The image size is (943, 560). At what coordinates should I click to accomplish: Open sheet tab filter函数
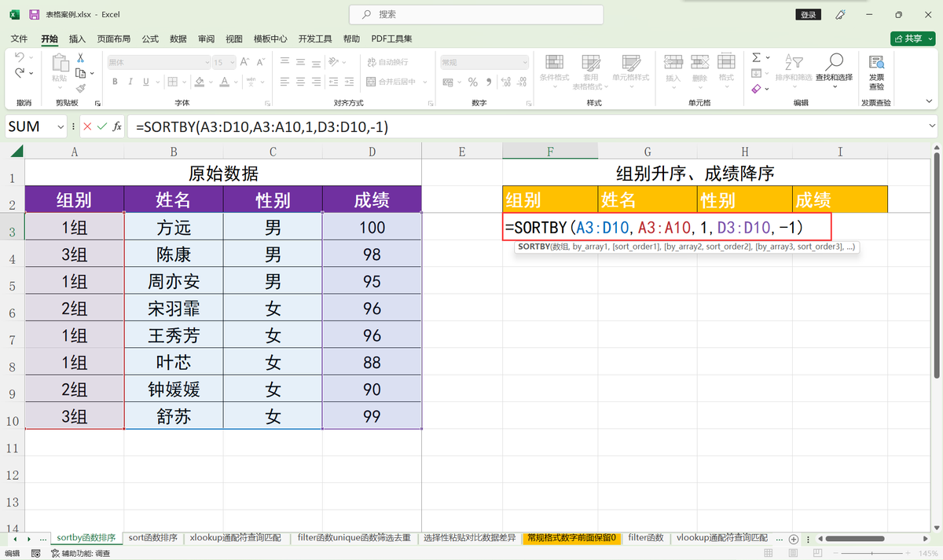pos(646,538)
